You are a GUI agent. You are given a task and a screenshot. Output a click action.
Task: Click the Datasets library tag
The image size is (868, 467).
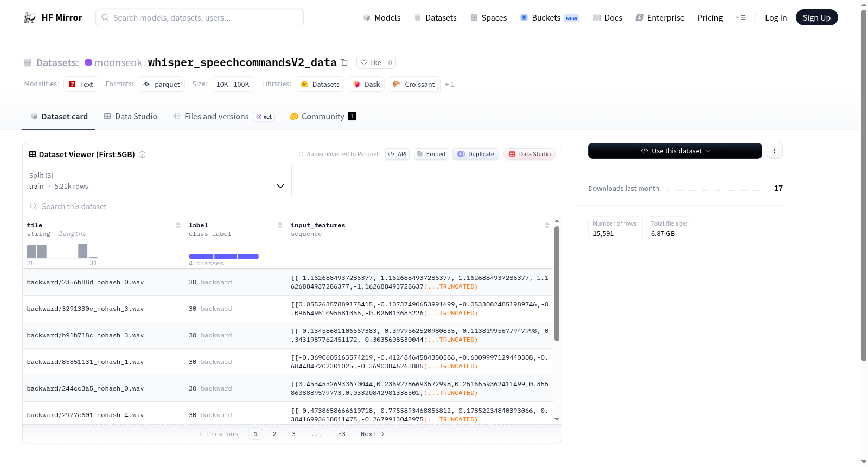tap(320, 84)
